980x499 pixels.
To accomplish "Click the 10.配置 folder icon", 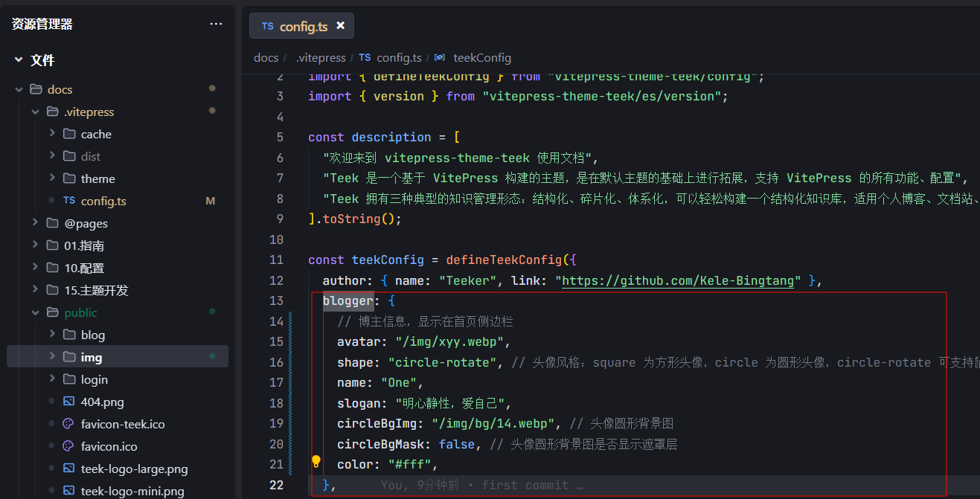I will (52, 268).
